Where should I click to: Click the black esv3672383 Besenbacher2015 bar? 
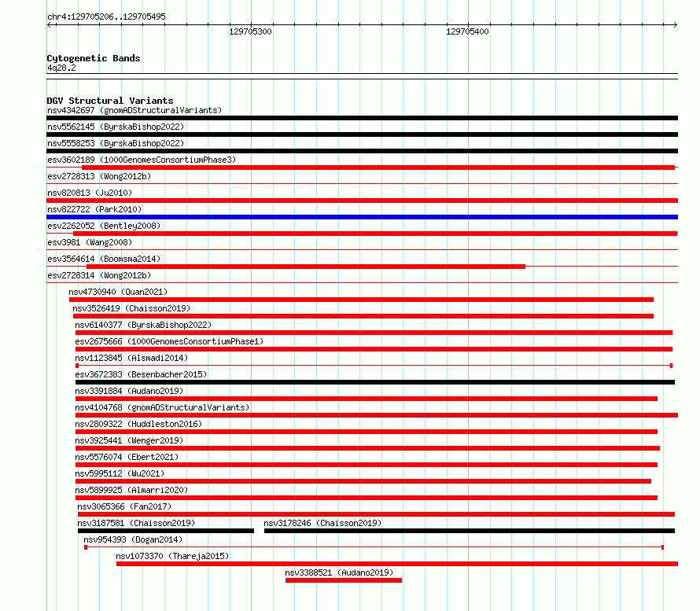(x=375, y=382)
